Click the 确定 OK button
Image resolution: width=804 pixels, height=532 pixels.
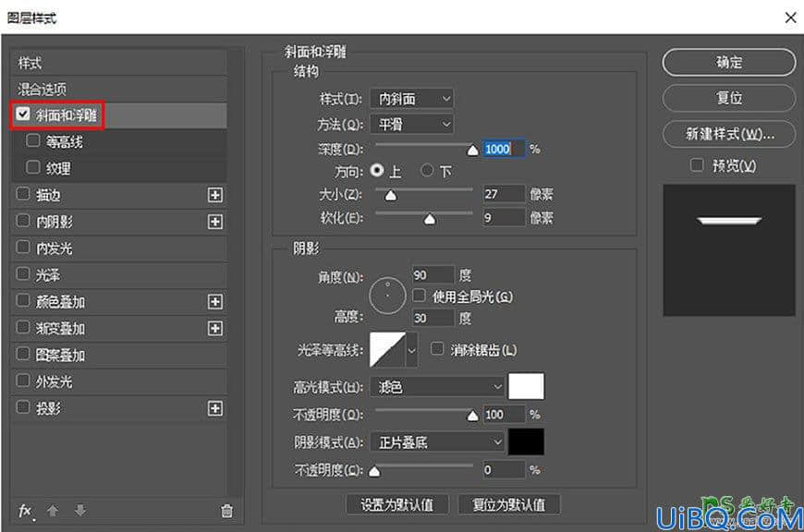coord(728,63)
